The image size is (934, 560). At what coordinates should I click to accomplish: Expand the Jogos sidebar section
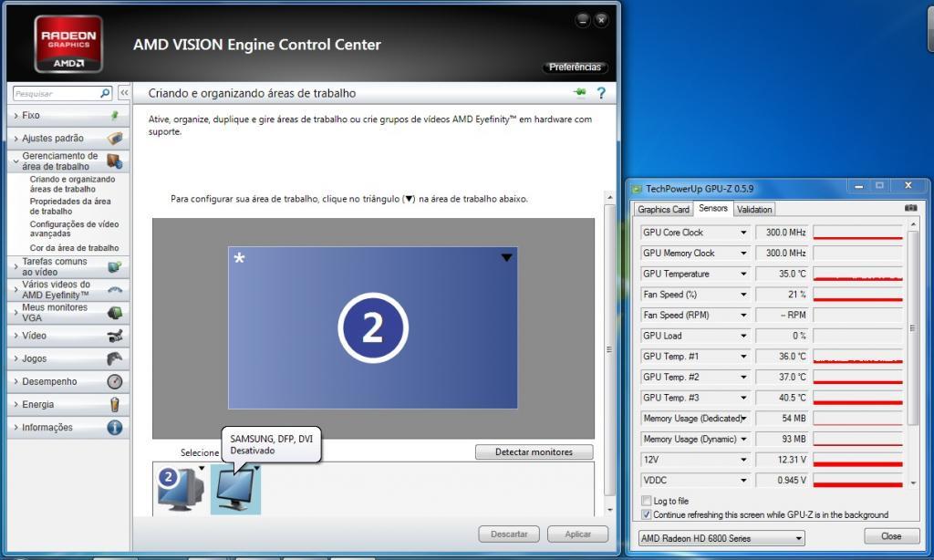(16, 358)
